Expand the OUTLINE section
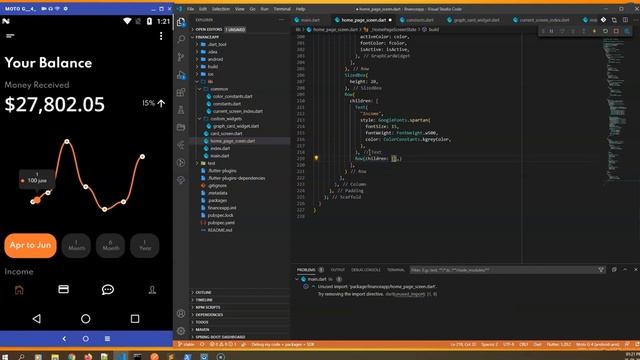Screen dimensions: 640x360 click(x=203, y=292)
